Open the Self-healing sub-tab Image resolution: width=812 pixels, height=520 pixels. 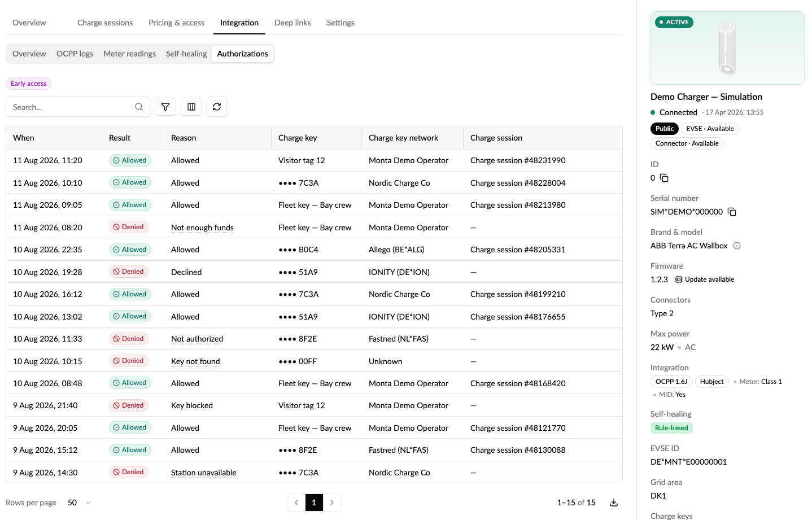pos(186,54)
